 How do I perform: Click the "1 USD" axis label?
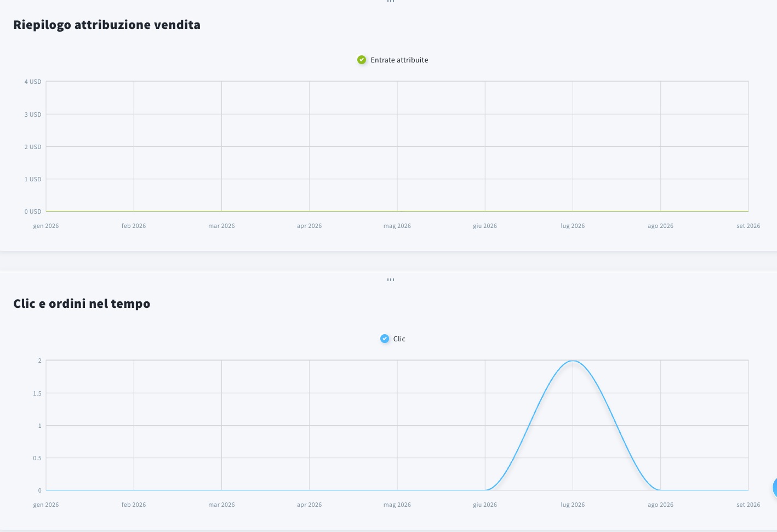pyautogui.click(x=33, y=179)
